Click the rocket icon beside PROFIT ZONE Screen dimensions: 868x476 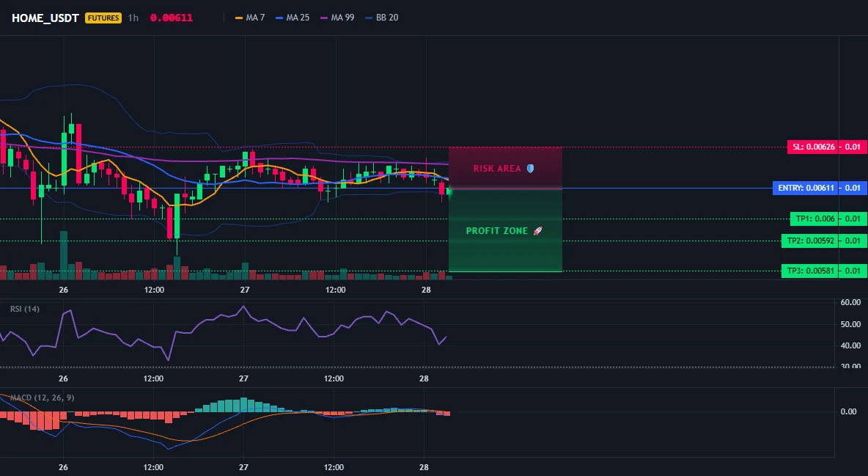(537, 231)
